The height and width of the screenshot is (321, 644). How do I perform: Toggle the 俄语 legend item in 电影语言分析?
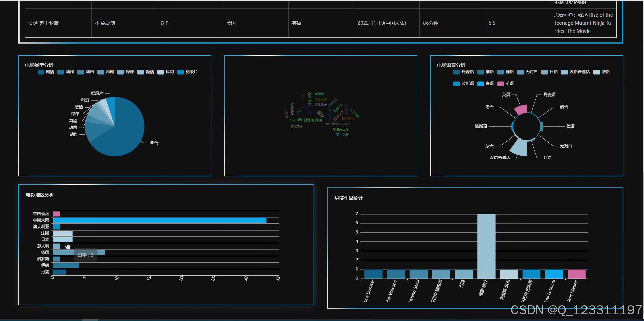(x=486, y=72)
